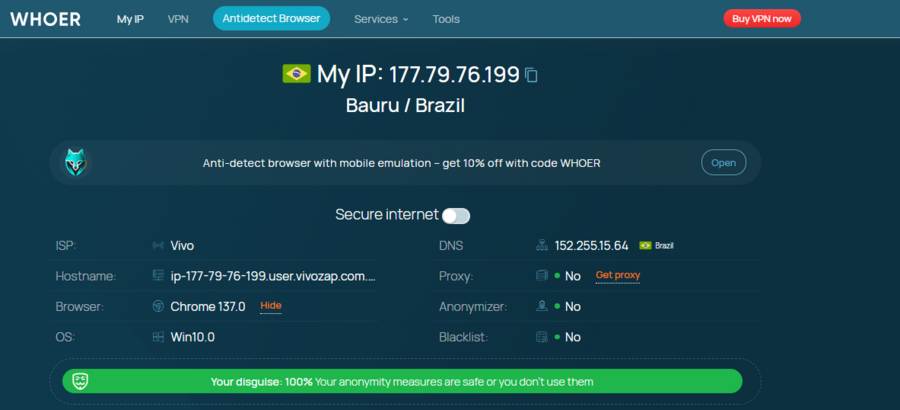Click the Get proxy link
The image size is (900, 410).
pos(617,275)
